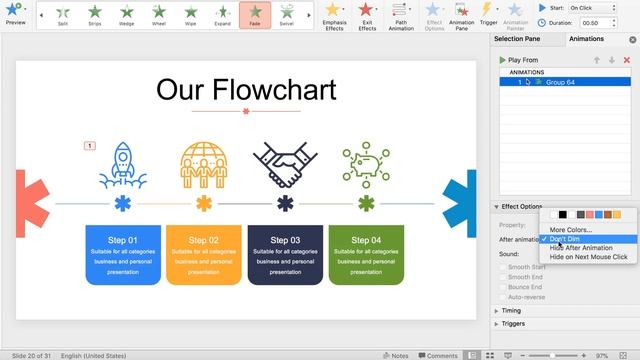Select the Step 03 dark box on slide
640x360 pixels.
point(285,255)
